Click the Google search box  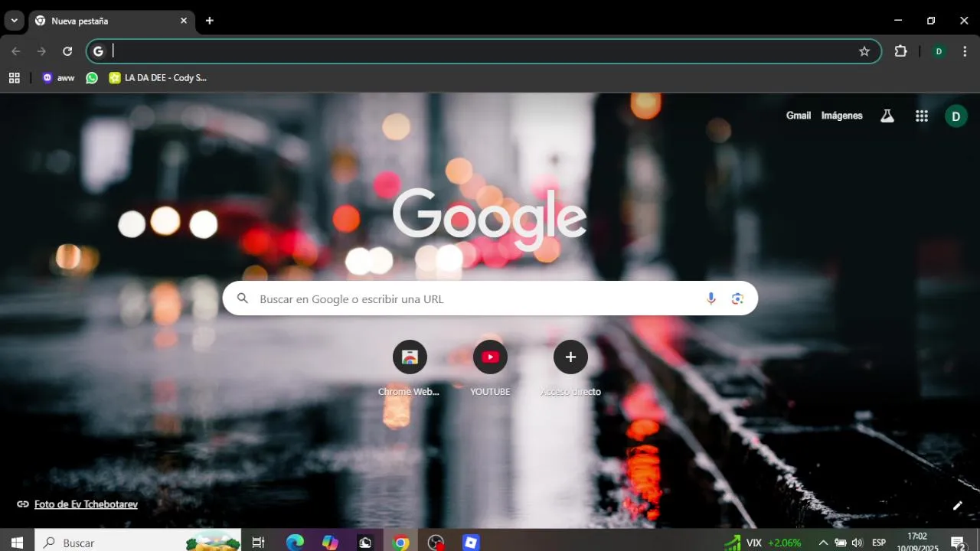pos(490,298)
